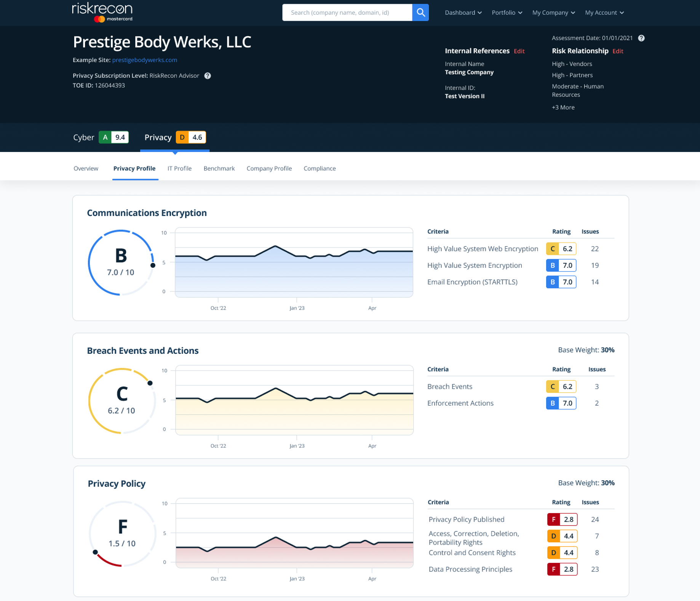Viewport: 700px width, 601px height.
Task: View the Compliance tab
Action: coord(320,168)
